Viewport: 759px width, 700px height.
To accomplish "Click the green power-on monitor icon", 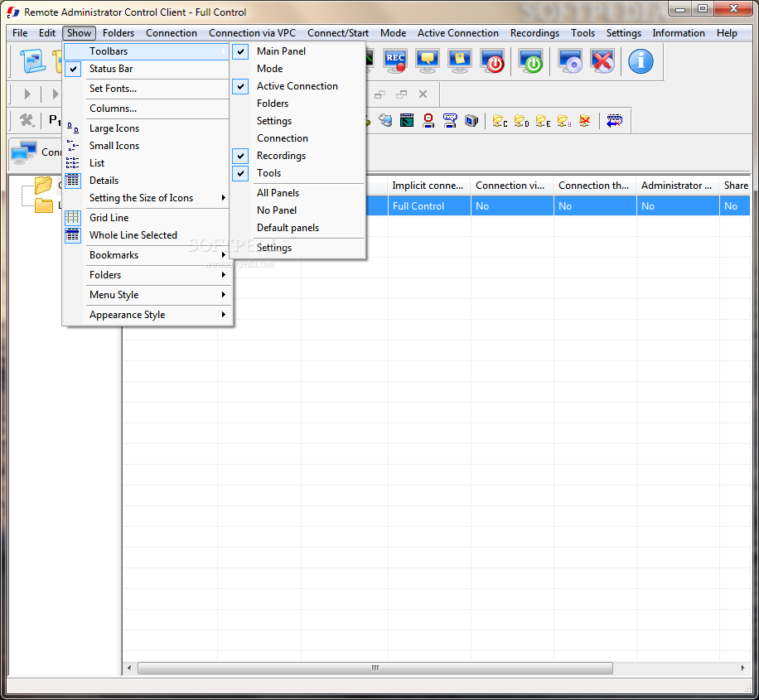I will point(530,61).
